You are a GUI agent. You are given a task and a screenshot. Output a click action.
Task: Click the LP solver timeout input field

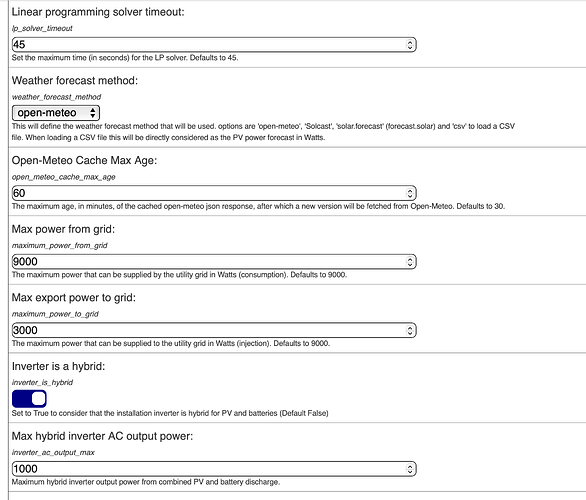click(x=214, y=44)
